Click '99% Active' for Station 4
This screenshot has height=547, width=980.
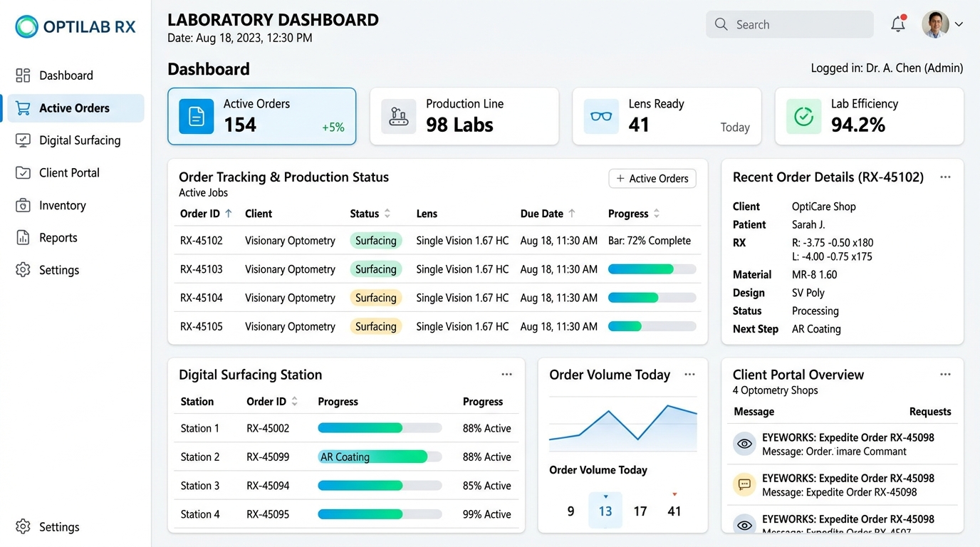coord(487,514)
